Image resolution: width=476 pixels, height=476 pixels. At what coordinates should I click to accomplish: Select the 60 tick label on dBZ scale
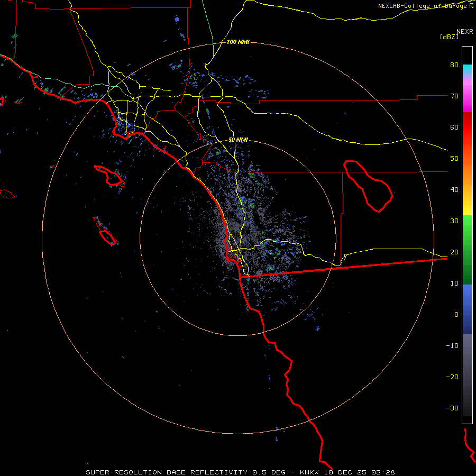tap(454, 127)
